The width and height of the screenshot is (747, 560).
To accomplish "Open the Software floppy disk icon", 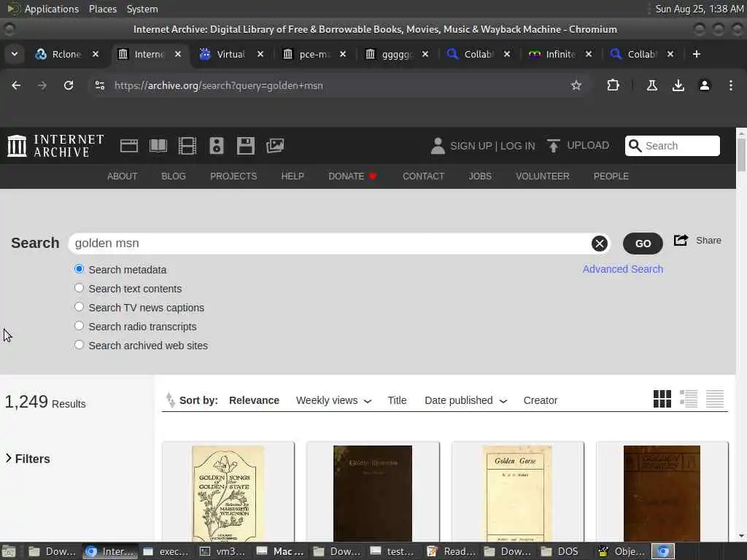I will coord(246,146).
